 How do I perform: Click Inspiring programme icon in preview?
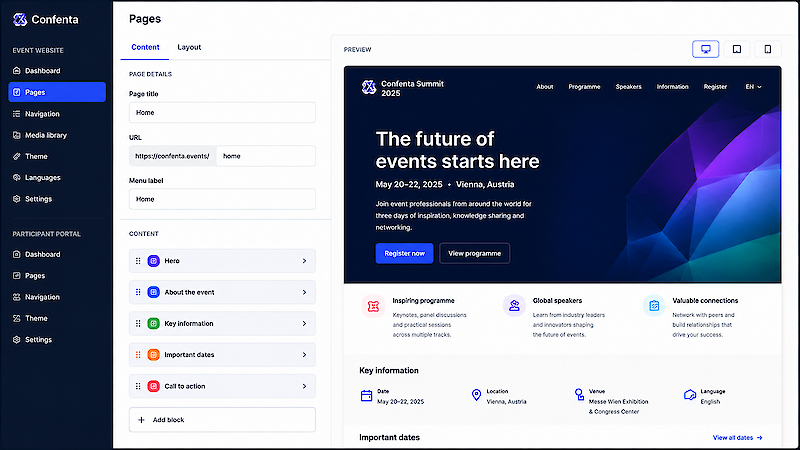point(373,306)
